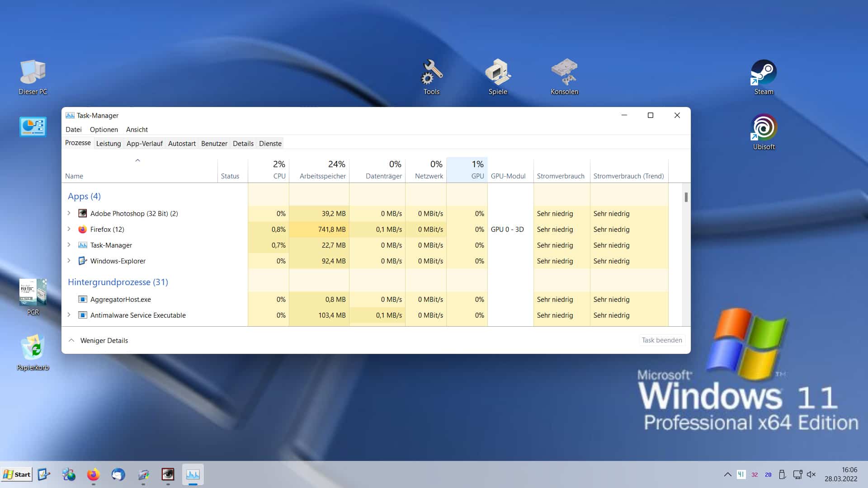The width and height of the screenshot is (868, 488).
Task: Click the Task-Manager title bar icon
Action: click(x=70, y=115)
